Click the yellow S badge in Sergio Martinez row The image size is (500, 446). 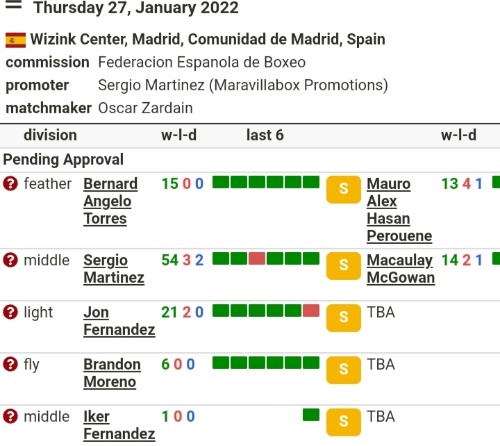343,266
